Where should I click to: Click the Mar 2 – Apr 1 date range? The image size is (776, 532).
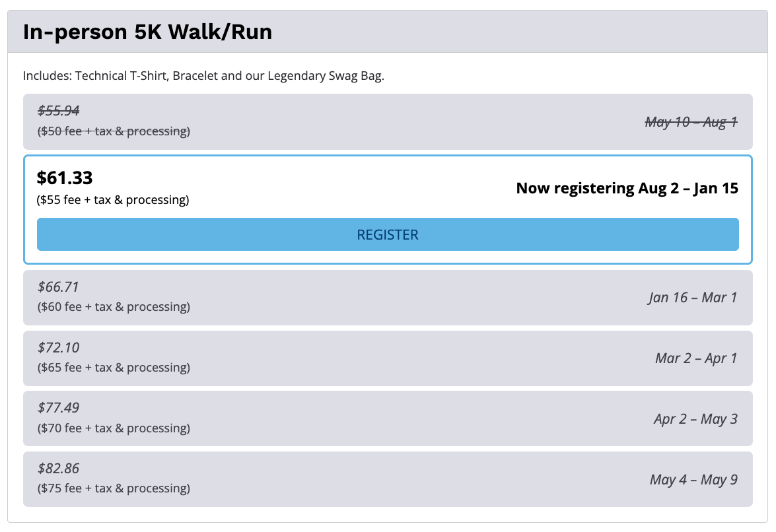click(x=696, y=358)
